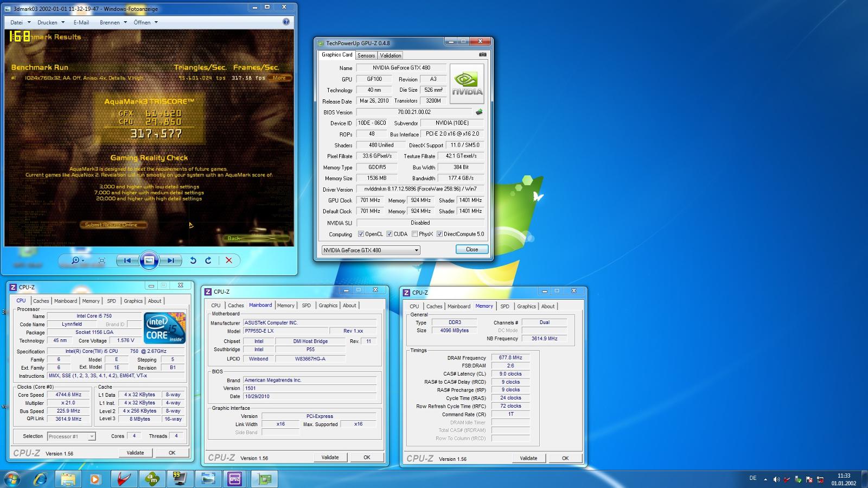Image resolution: width=868 pixels, height=488 pixels.
Task: Open the Windows Start menu
Action: coord(12,479)
